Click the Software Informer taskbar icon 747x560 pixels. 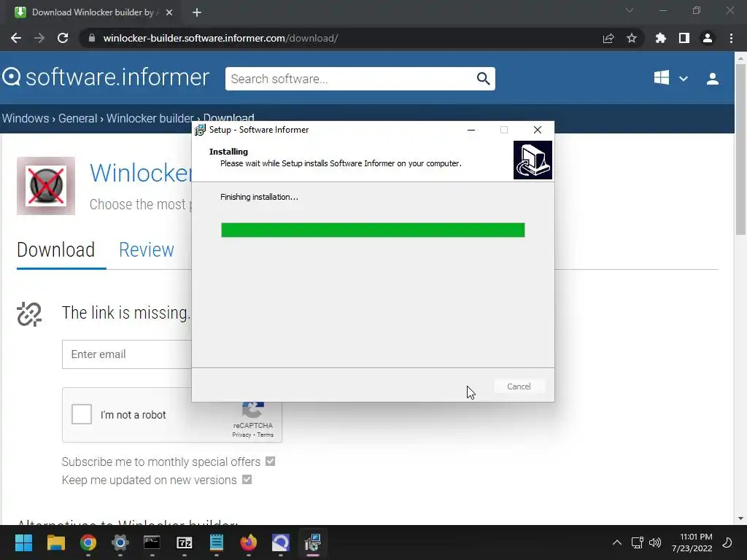(281, 542)
